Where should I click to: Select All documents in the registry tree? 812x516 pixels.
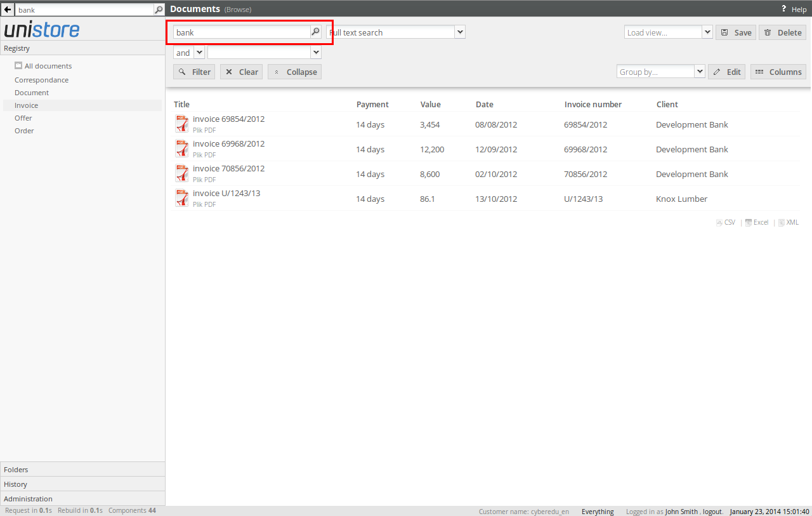48,66
